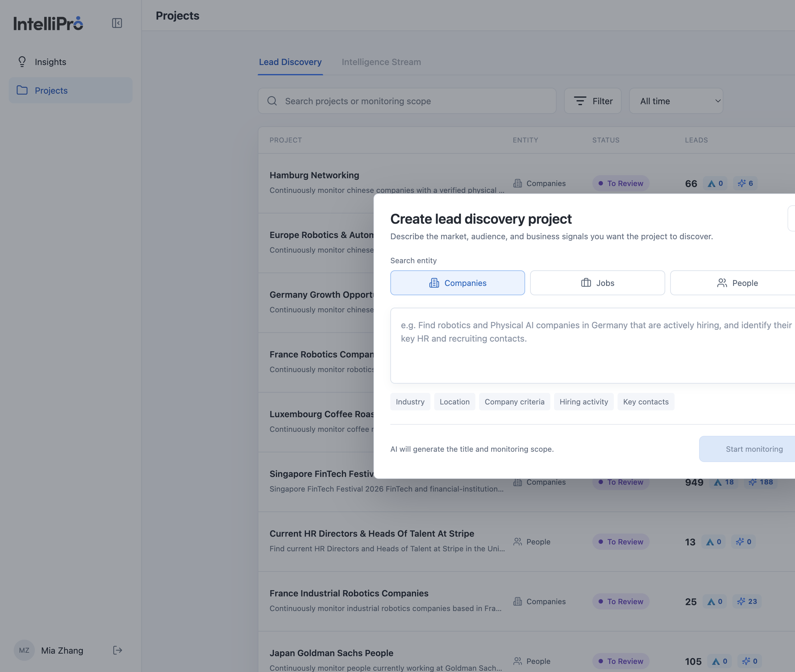Click To Review badge in Stripe HR row
795x672 pixels.
point(621,542)
